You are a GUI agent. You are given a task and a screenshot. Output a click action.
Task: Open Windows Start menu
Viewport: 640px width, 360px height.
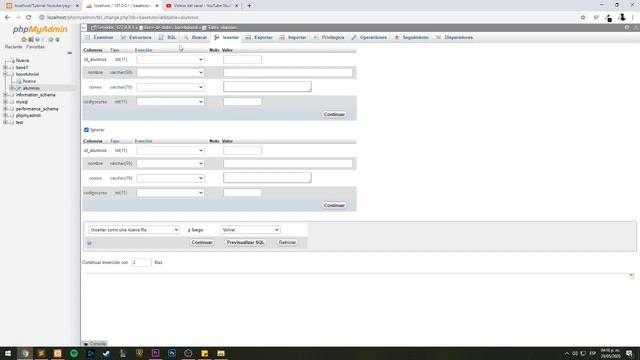click(8, 353)
